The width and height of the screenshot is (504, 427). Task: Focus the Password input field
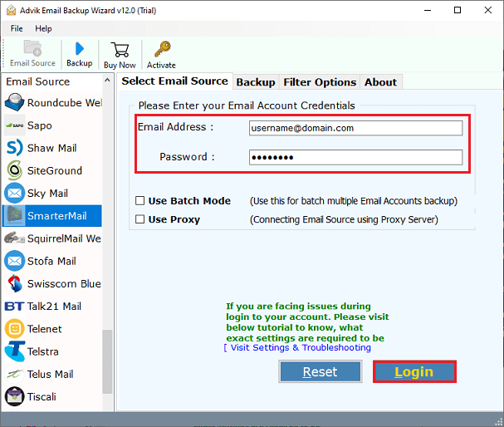[x=356, y=157]
